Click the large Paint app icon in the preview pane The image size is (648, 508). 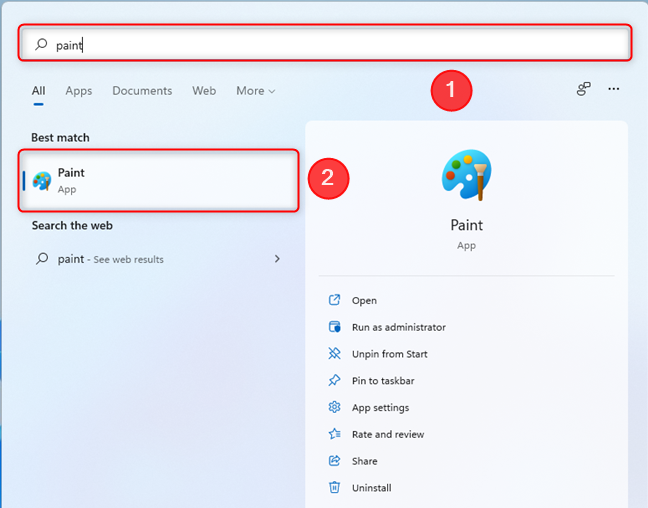467,175
